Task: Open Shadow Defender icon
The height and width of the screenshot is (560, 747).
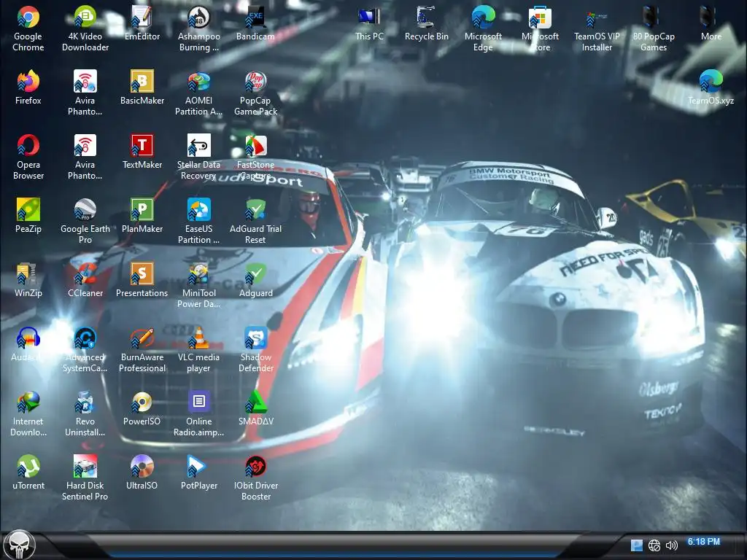Action: [x=255, y=338]
